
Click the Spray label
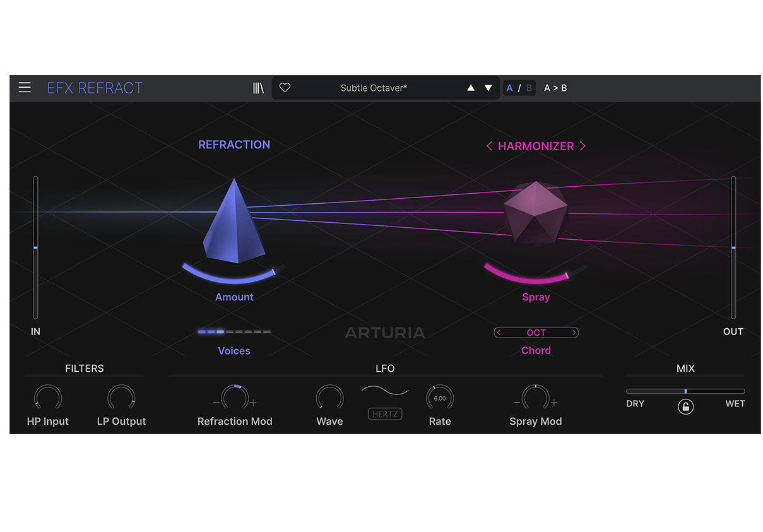(x=536, y=297)
